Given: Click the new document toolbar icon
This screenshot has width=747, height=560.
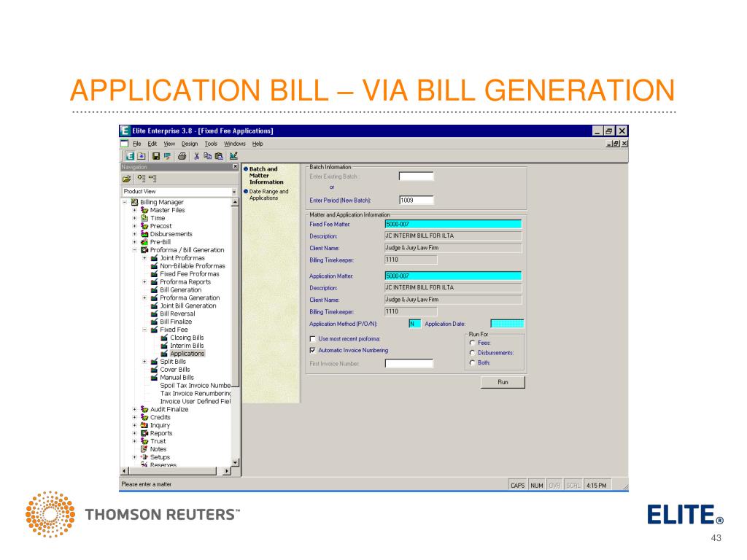Looking at the screenshot, I should coord(142,156).
